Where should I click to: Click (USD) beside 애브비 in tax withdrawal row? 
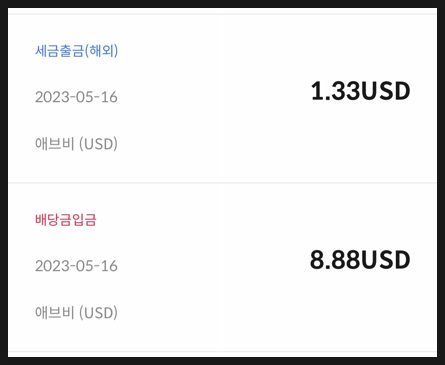pyautogui.click(x=98, y=144)
